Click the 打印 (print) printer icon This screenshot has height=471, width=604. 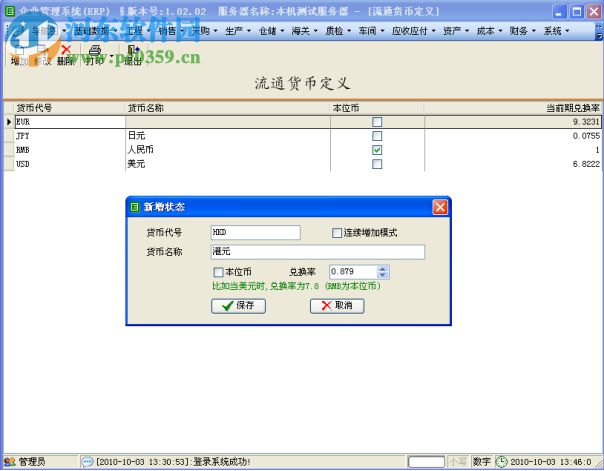pyautogui.click(x=95, y=50)
